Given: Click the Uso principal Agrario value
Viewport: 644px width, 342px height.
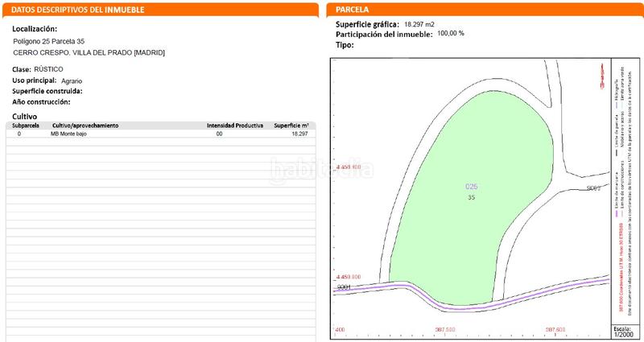Looking at the screenshot, I should (x=72, y=81).
